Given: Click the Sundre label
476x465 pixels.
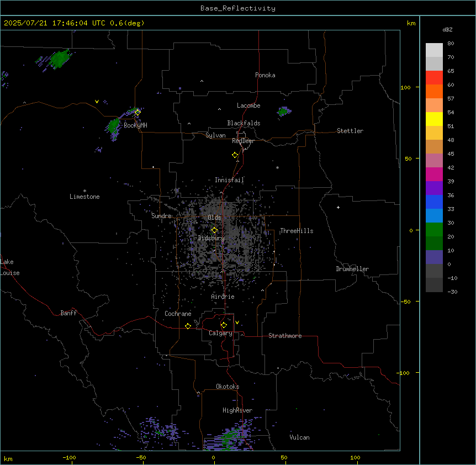Looking at the screenshot, I should coord(161,216).
